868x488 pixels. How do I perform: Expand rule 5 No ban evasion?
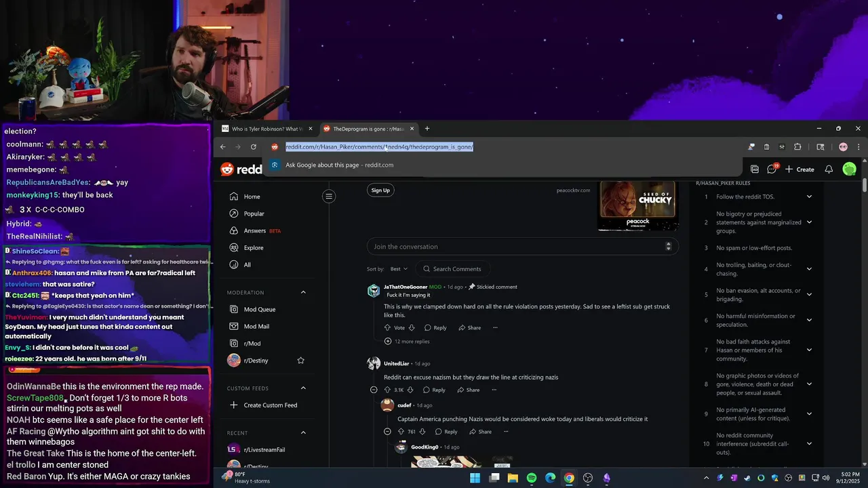pyautogui.click(x=809, y=295)
